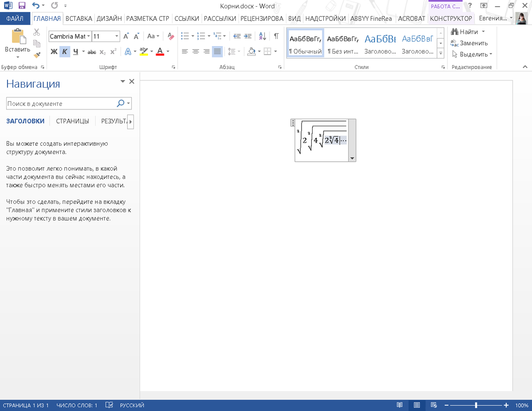Switch to Read Mode in status bar
532x411 pixels.
pos(399,405)
